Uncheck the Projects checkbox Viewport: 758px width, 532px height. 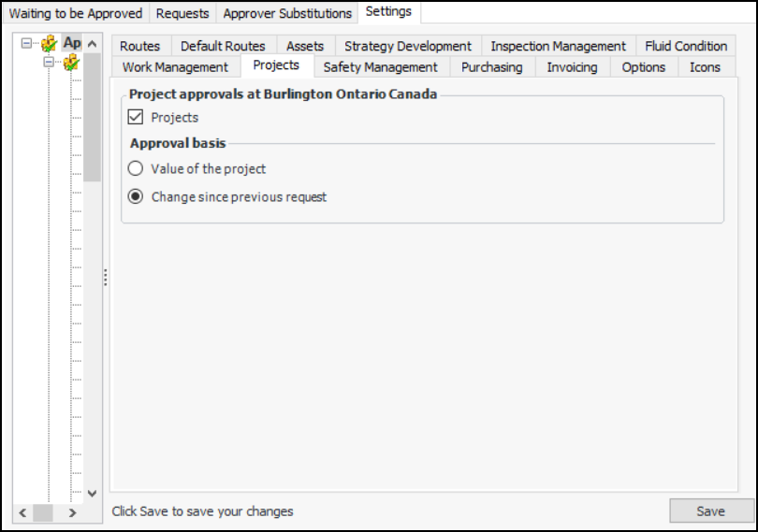pos(137,118)
